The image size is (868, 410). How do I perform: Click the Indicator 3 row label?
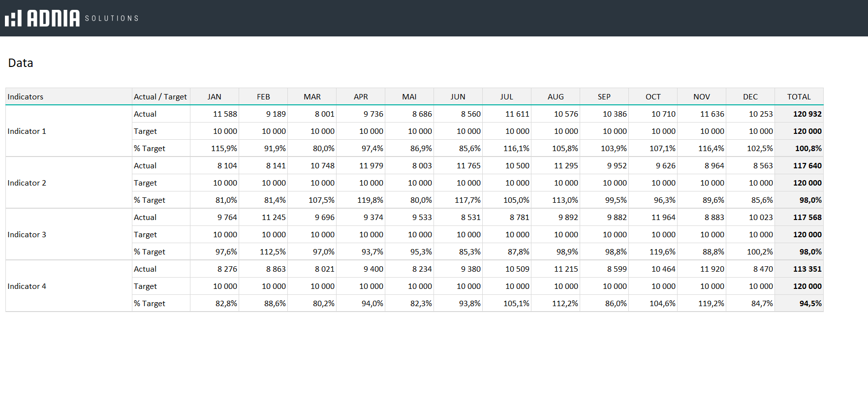click(x=27, y=235)
